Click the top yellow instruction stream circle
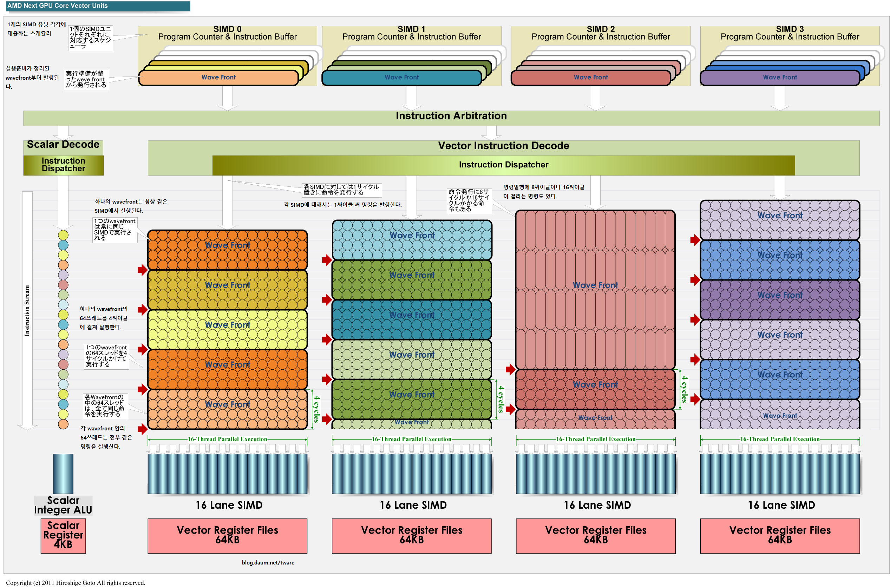Image resolution: width=890 pixels, height=588 pixels. tap(63, 235)
